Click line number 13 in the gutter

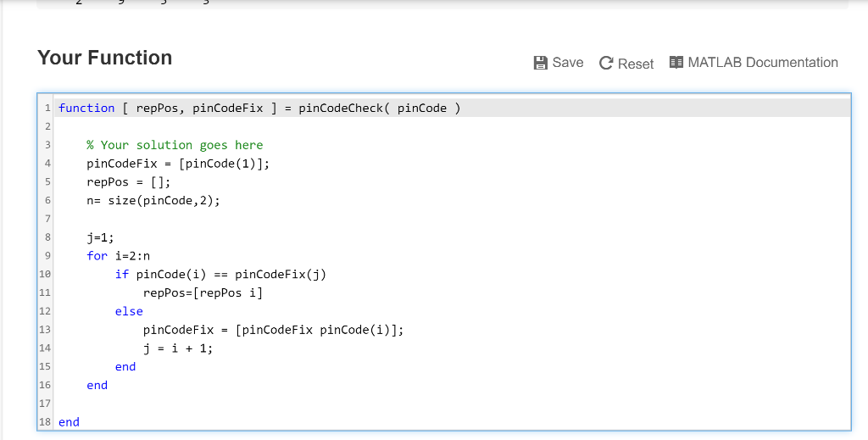tap(45, 330)
